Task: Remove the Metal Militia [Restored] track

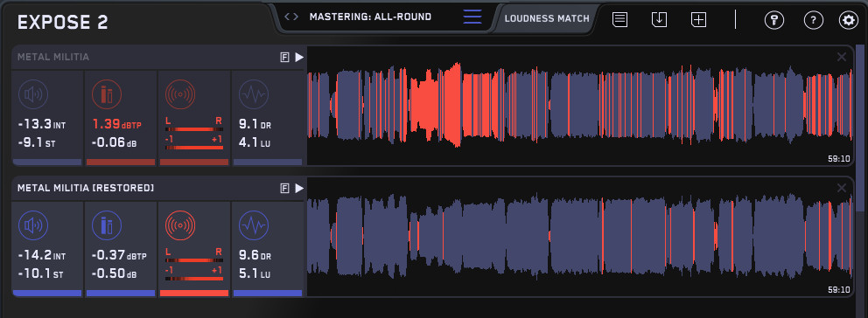Action: pos(842,188)
